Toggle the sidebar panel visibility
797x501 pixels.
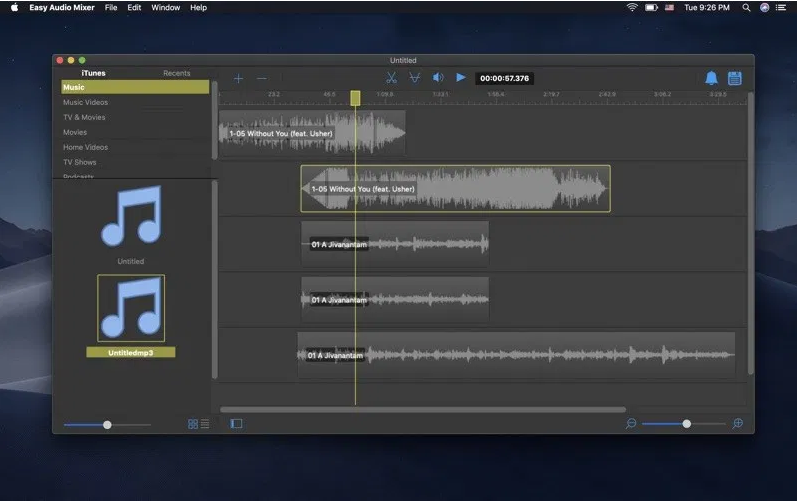[x=236, y=424]
